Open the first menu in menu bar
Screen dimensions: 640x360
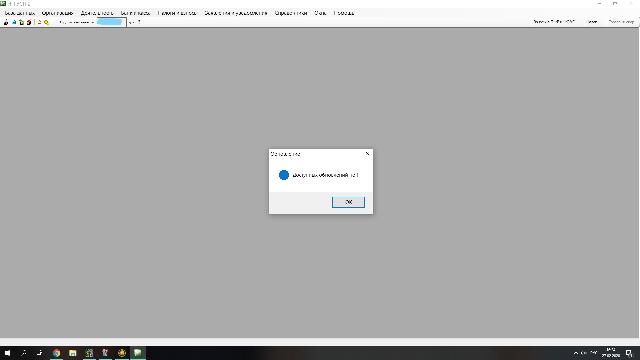[x=19, y=13]
